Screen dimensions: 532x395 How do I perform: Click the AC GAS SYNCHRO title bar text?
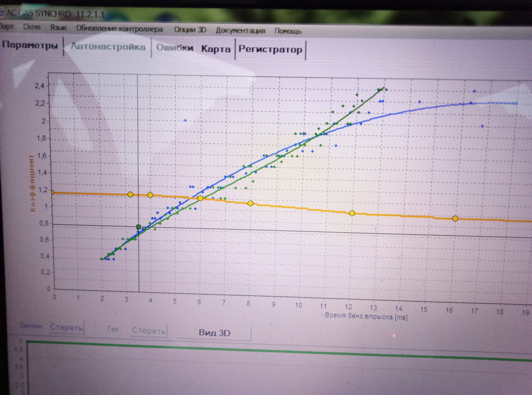click(55, 13)
